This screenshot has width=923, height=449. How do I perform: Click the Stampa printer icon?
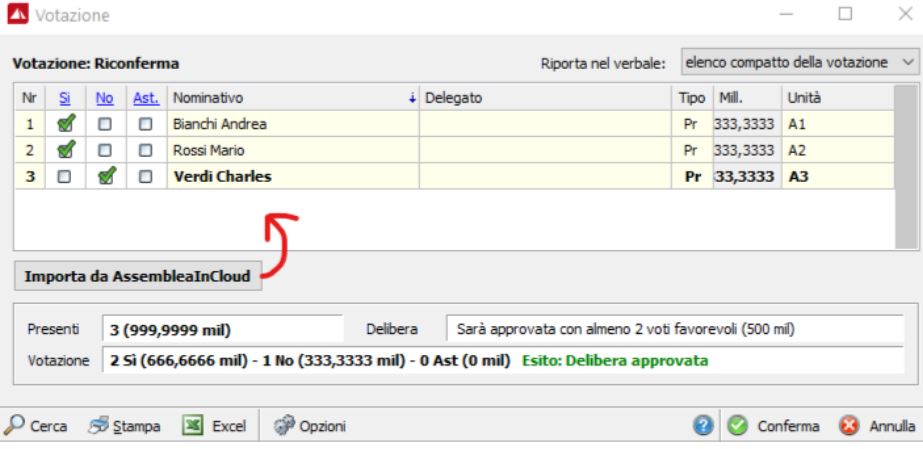99,425
